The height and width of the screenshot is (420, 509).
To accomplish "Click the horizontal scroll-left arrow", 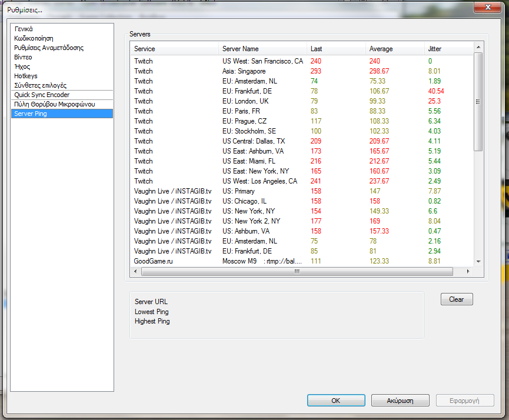I will [135, 271].
